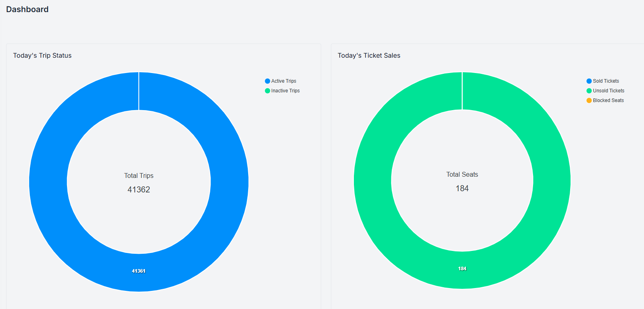Hide Sold Tickets series via legend text
The width and height of the screenshot is (644, 309).
[x=606, y=81]
